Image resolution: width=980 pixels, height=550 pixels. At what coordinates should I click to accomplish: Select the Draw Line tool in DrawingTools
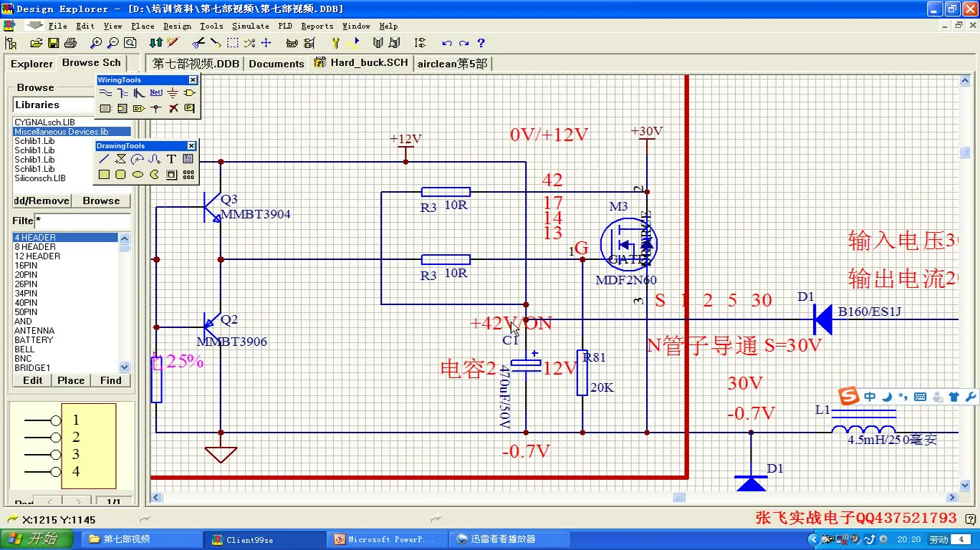tap(104, 159)
